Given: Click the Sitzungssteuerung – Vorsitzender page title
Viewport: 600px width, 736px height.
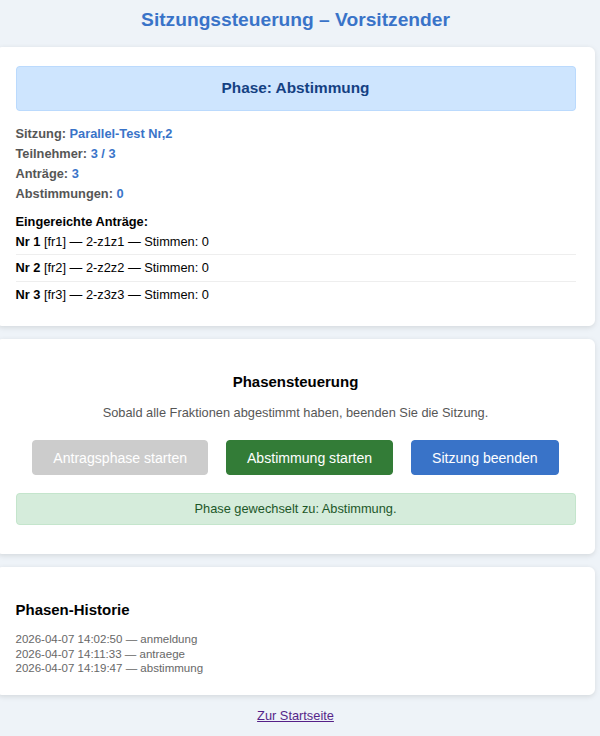Looking at the screenshot, I should 295,20.
